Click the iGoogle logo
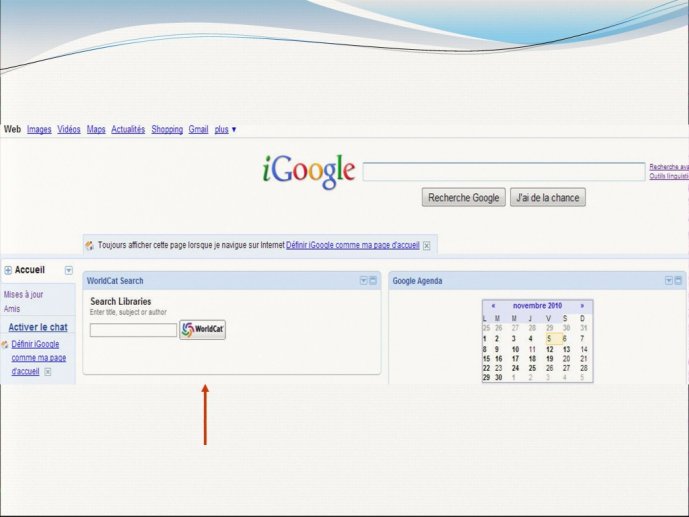689x517 pixels. (309, 171)
